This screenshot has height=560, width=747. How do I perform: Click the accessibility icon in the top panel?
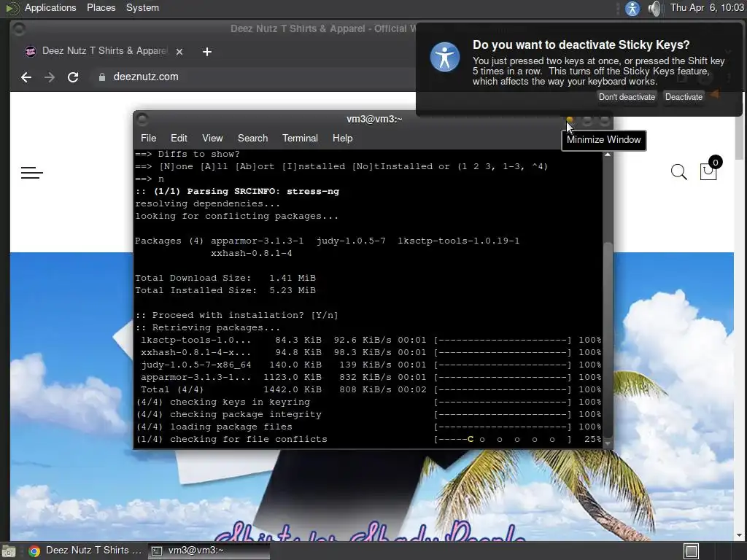pyautogui.click(x=632, y=8)
